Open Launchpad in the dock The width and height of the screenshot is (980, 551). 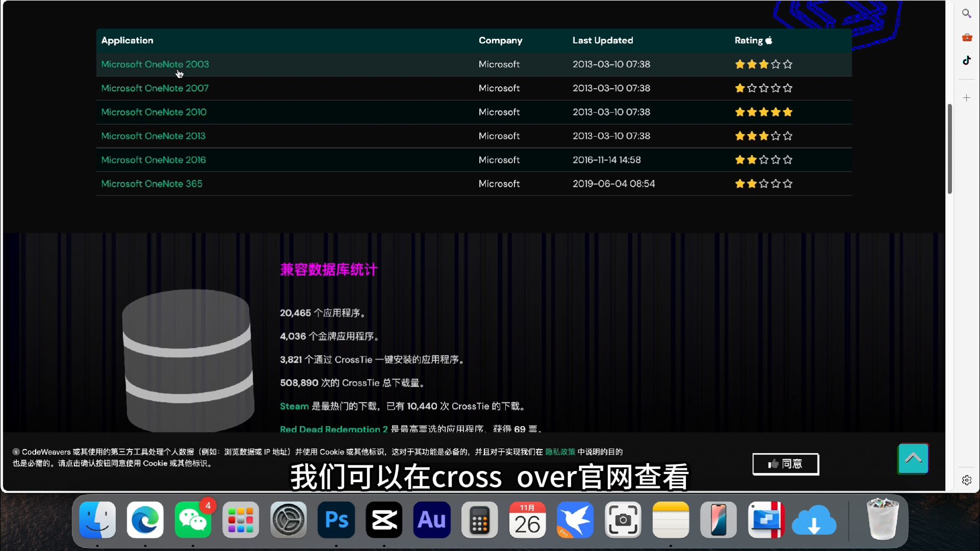[x=240, y=520]
